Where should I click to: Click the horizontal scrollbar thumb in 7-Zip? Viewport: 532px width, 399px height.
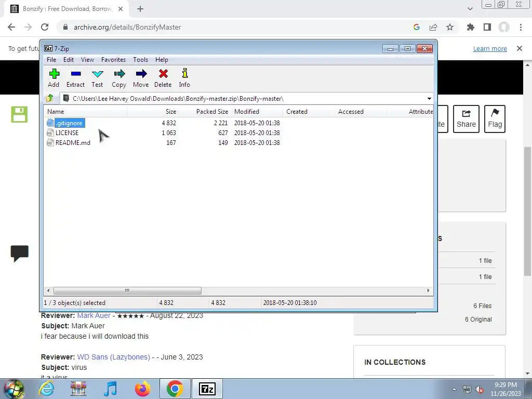pyautogui.click(x=127, y=290)
